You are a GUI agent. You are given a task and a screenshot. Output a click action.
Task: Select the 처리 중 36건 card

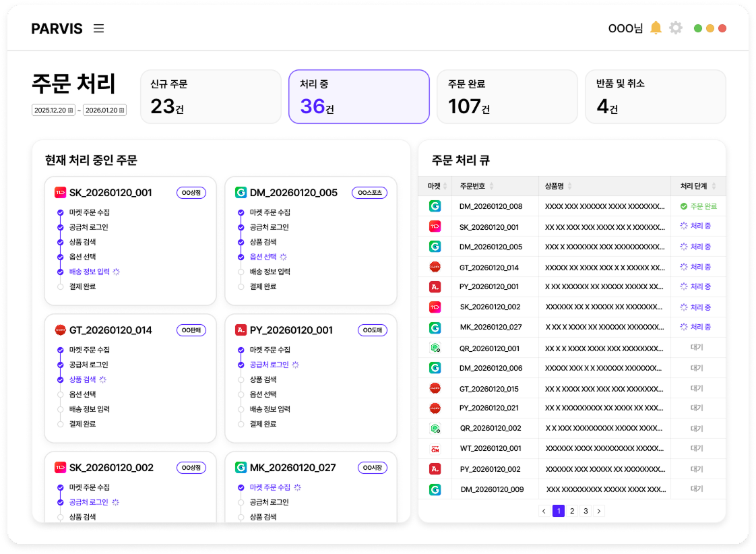click(x=358, y=96)
